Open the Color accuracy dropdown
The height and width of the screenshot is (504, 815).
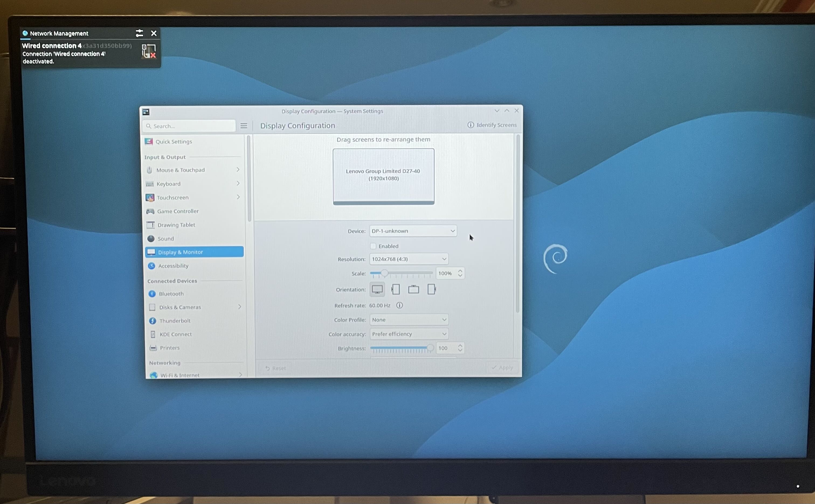pyautogui.click(x=409, y=334)
